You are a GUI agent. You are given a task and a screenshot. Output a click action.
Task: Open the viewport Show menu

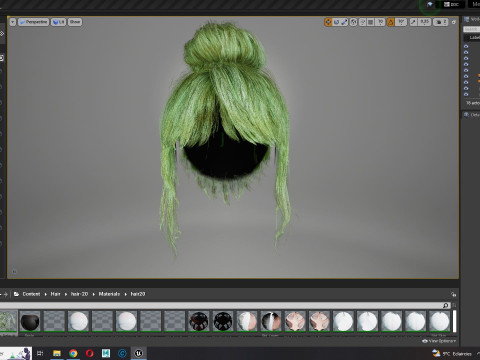[75, 22]
